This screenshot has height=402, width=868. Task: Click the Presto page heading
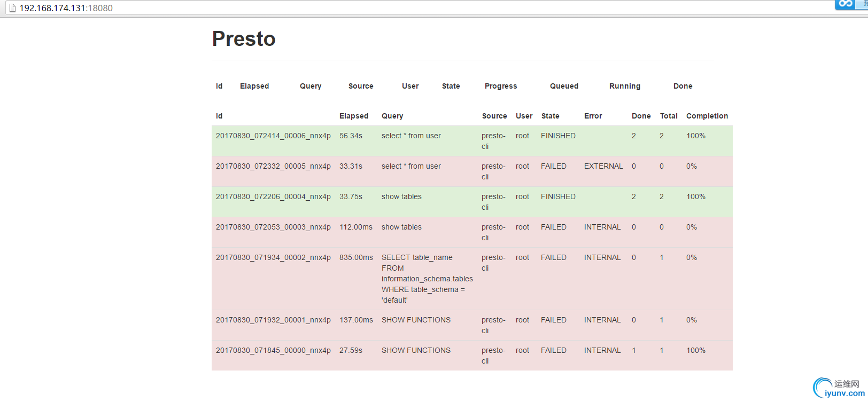click(244, 39)
